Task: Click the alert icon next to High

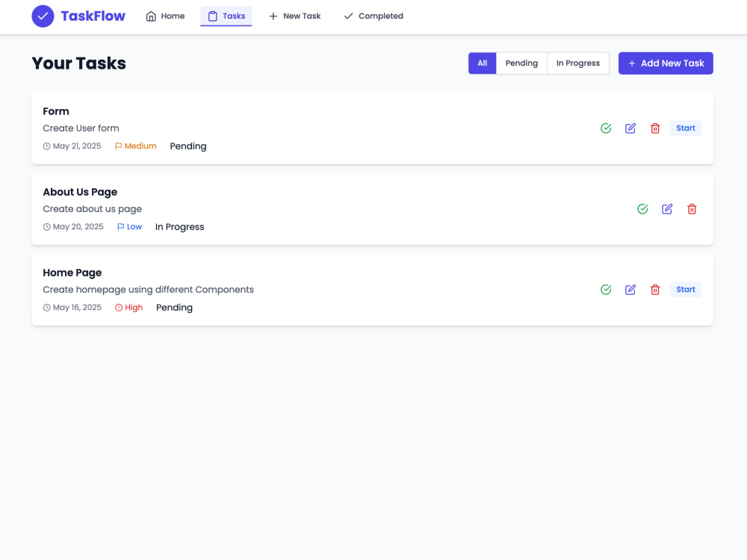Action: (119, 308)
